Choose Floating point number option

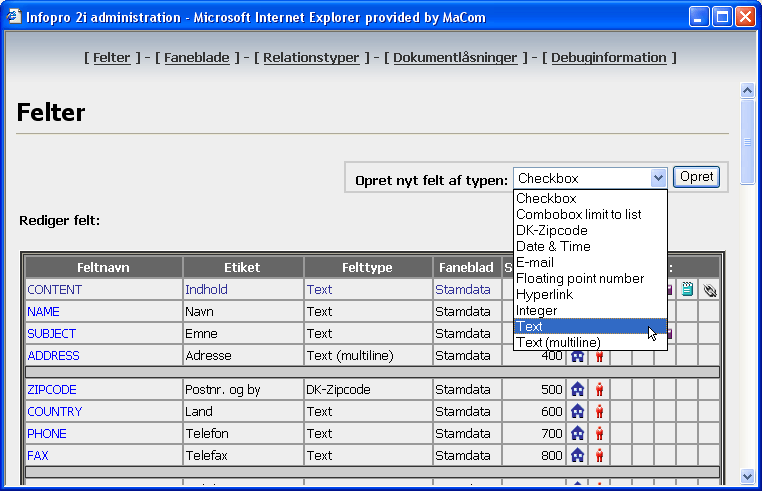coord(590,279)
